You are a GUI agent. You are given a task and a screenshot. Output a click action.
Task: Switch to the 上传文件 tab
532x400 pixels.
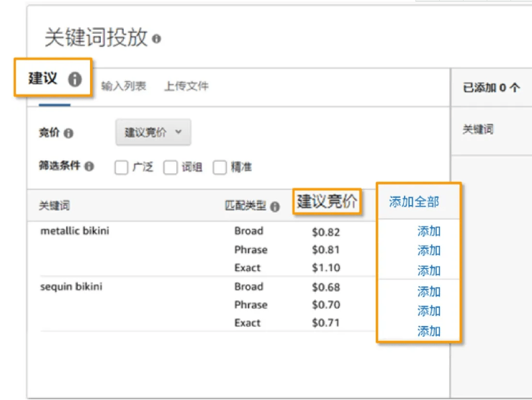(x=186, y=86)
